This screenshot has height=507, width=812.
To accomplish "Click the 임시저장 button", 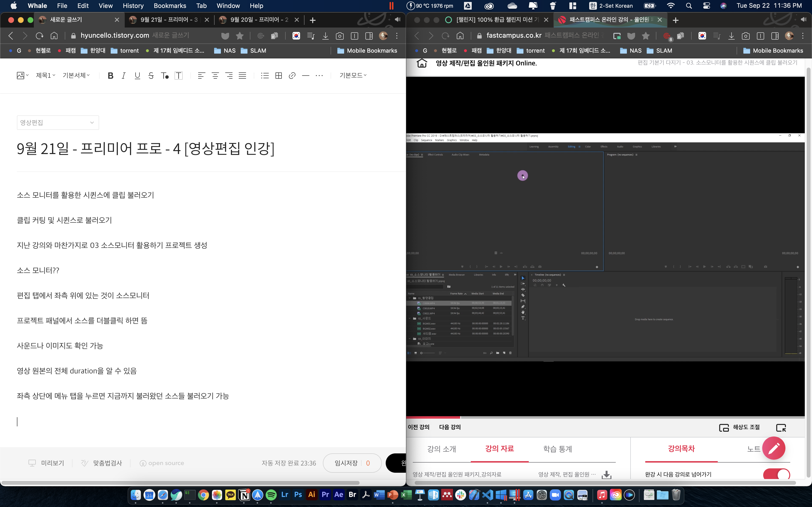I will [346, 463].
